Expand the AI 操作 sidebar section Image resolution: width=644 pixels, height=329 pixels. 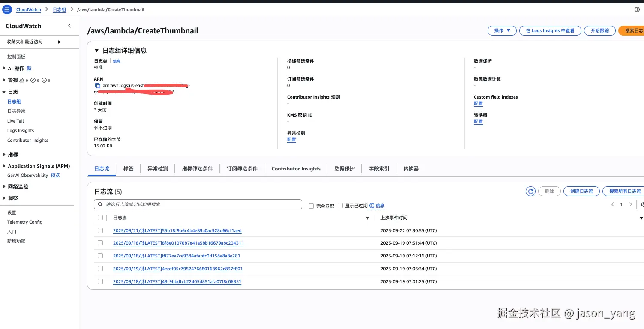pyautogui.click(x=4, y=68)
